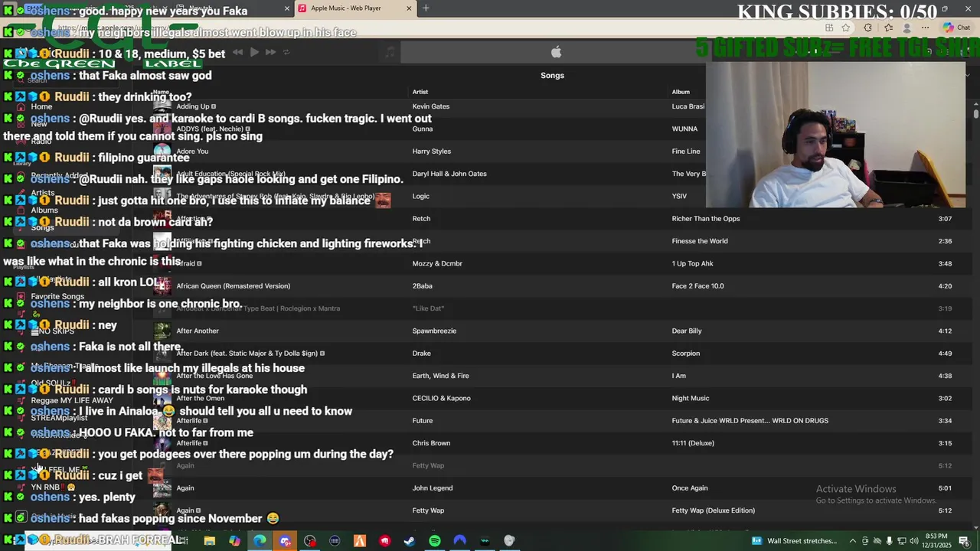Open album Fetty Wap (Deluxe Edition)
Viewport: 980px width, 551px height.
tap(713, 510)
